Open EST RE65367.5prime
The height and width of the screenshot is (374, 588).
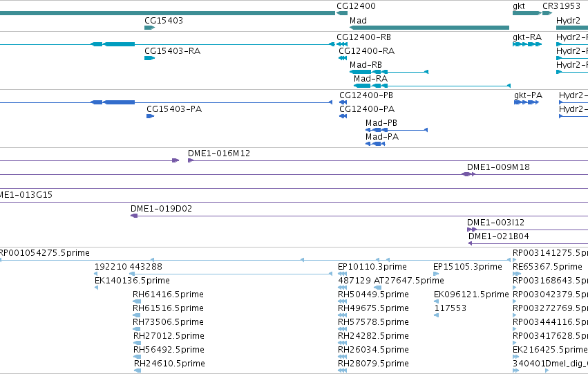tap(547, 267)
